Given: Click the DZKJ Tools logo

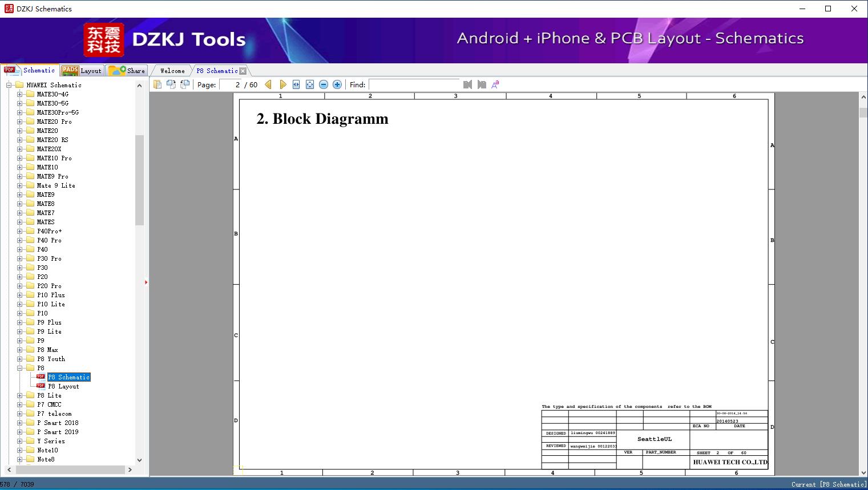Looking at the screenshot, I should click(x=165, y=39).
